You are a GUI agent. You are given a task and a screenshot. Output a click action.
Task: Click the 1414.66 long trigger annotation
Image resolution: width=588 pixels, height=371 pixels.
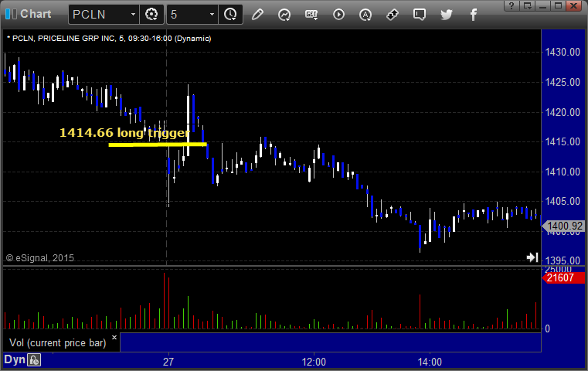tap(124, 132)
